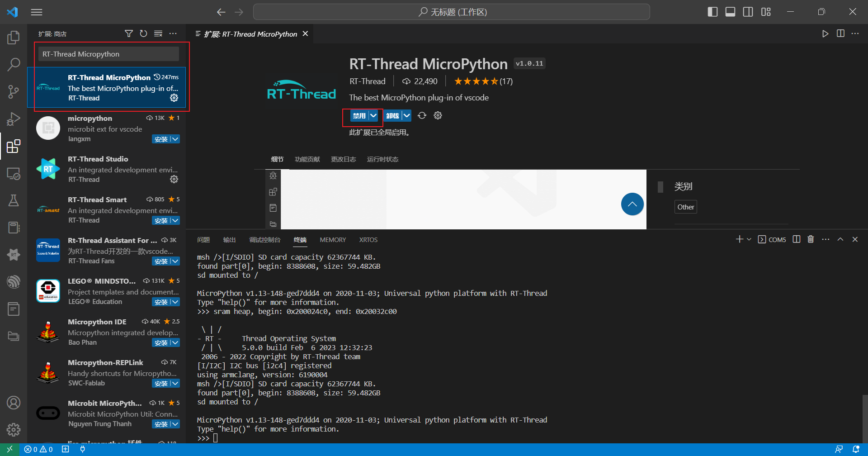Open install dropdown for micropython extension
Image resolution: width=868 pixels, height=456 pixels.
pos(175,139)
